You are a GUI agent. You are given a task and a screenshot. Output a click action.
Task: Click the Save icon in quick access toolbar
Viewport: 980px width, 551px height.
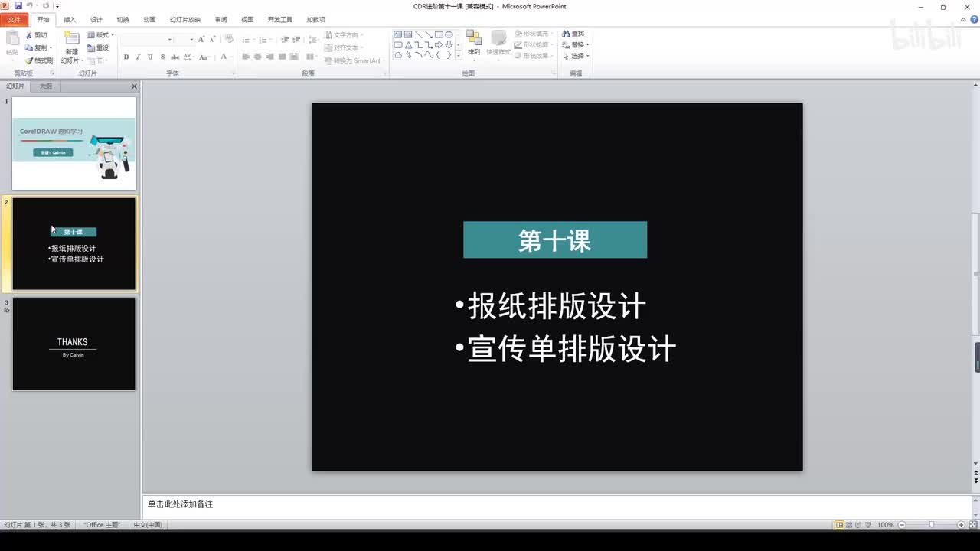point(18,5)
